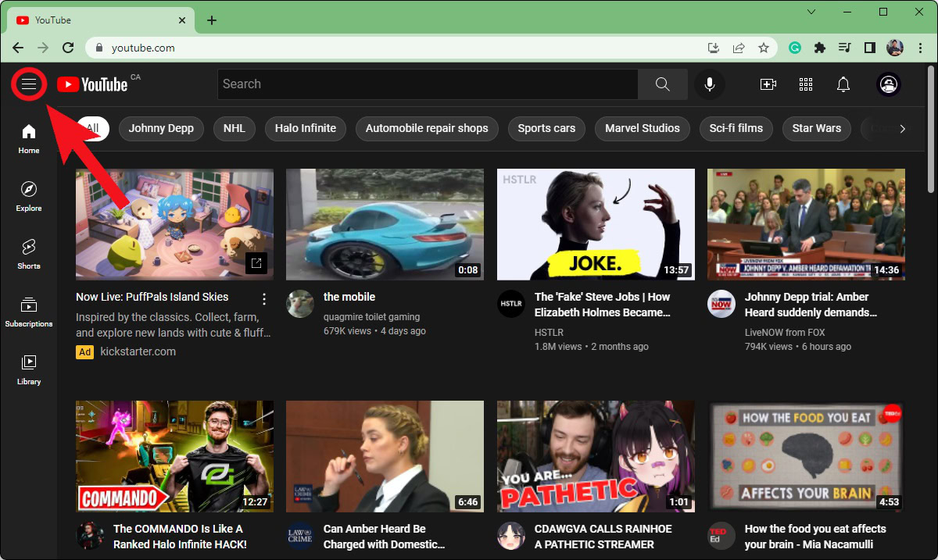
Task: Open the ad's three-dot options menu
Action: tap(264, 299)
